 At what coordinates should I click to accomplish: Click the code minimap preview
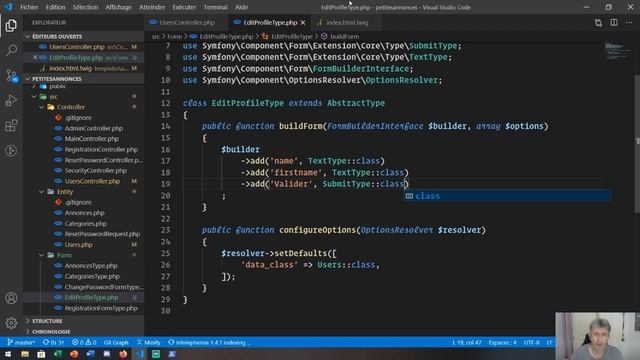click(x=617, y=52)
